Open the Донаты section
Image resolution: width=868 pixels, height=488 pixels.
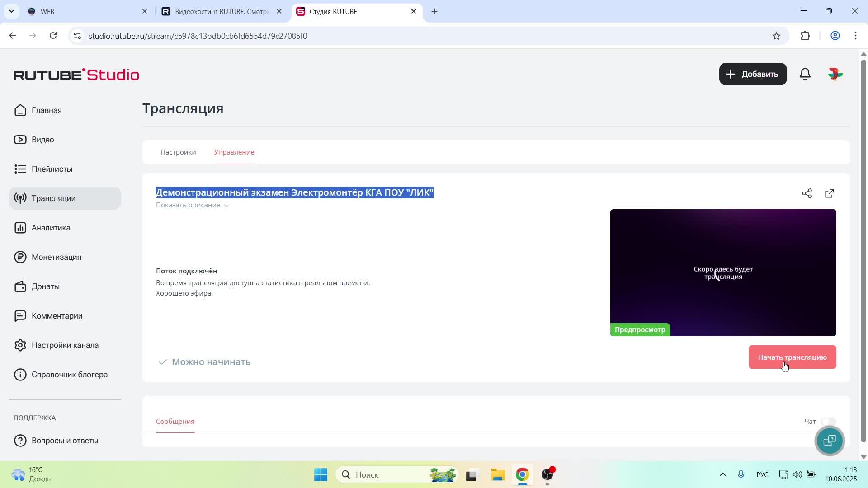65,286
